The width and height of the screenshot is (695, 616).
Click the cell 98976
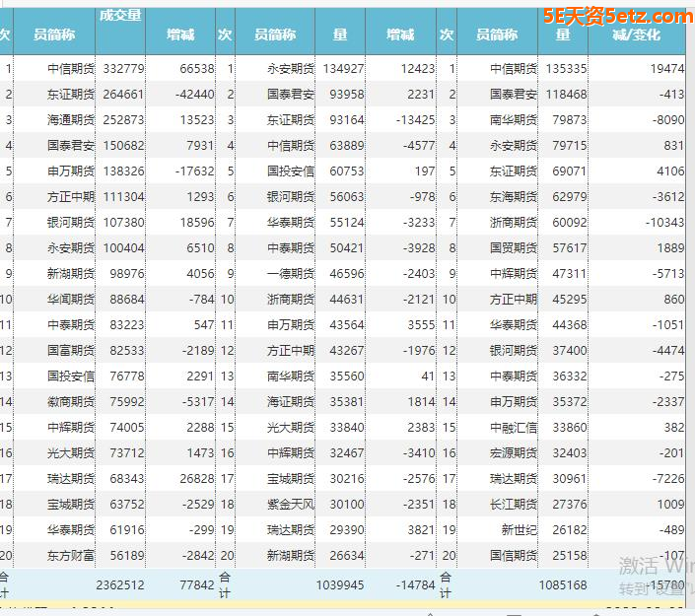pos(127,274)
